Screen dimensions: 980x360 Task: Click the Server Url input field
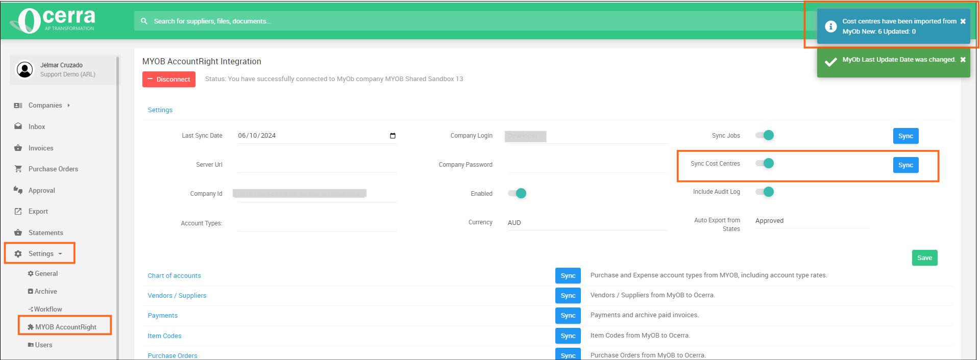pos(317,165)
